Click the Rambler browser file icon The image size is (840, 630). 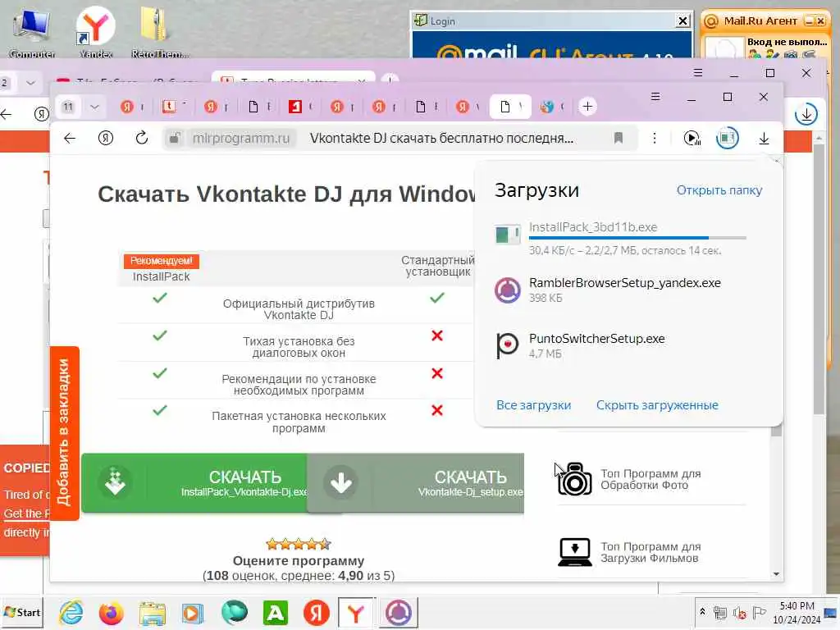coord(507,290)
